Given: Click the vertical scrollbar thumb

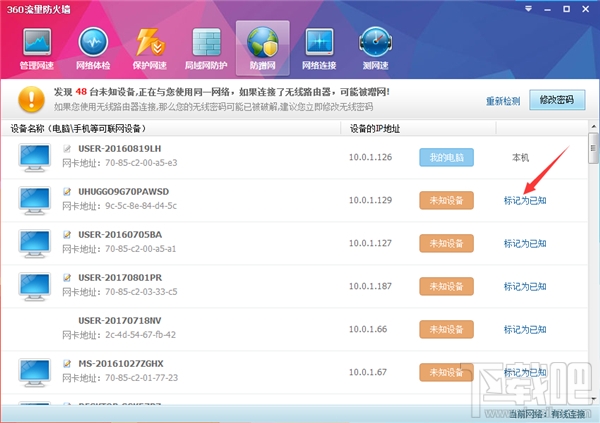Looking at the screenshot, I should (593, 148).
